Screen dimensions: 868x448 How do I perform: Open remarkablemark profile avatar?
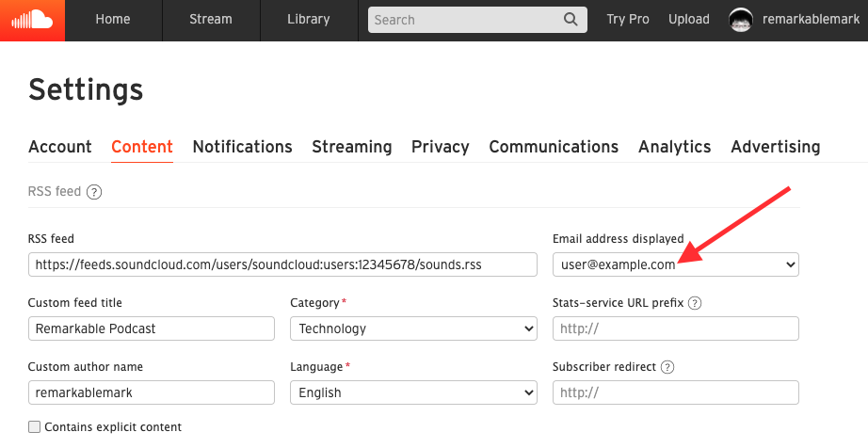(x=741, y=20)
